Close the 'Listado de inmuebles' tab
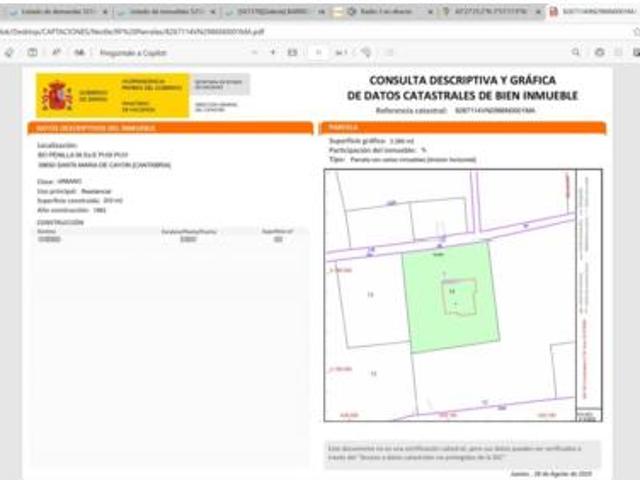The height and width of the screenshot is (480, 640). (213, 12)
